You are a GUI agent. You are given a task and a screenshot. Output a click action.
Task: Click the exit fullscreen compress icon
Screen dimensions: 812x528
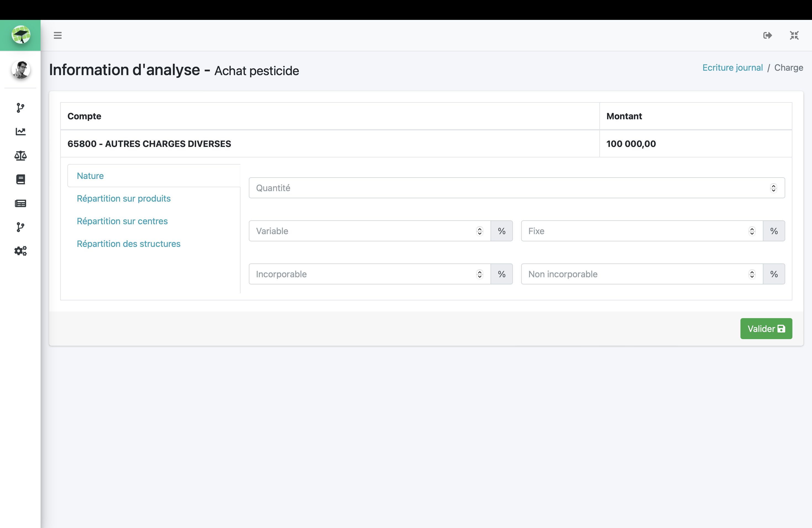click(794, 35)
